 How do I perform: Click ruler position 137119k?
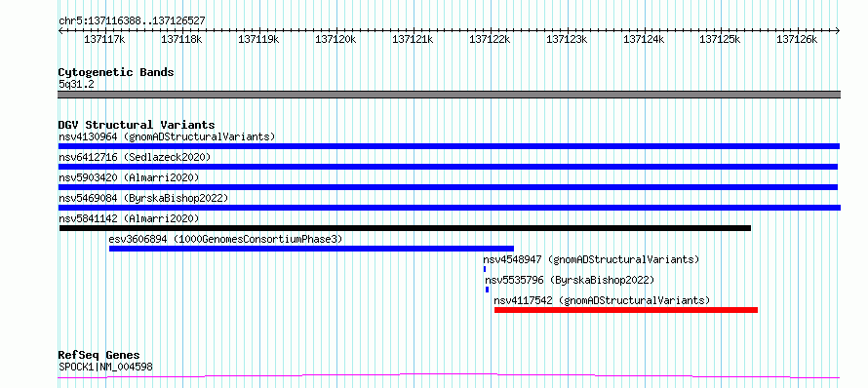[258, 39]
